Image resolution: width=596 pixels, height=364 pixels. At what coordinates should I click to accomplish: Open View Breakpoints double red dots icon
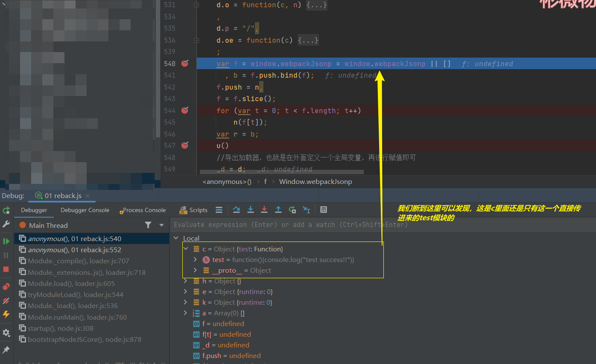pyautogui.click(x=6, y=286)
